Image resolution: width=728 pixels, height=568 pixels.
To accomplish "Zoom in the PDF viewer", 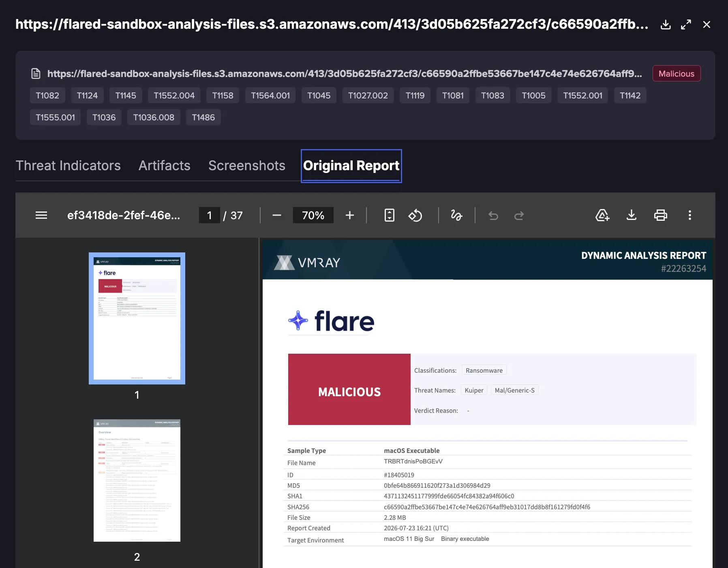I will point(350,215).
